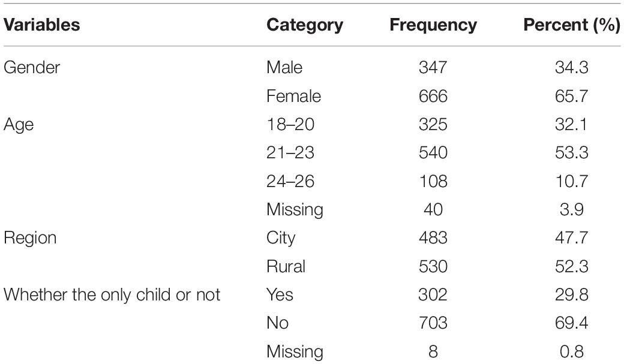624x364 pixels.
Task: Click the 24–26 age category
Action: (x=290, y=182)
